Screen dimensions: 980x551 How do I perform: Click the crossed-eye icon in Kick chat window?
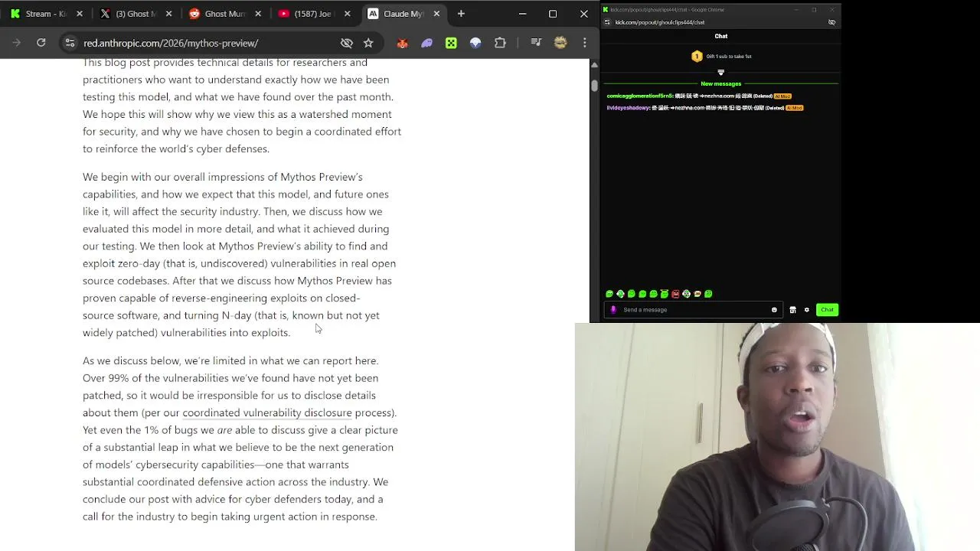[831, 22]
